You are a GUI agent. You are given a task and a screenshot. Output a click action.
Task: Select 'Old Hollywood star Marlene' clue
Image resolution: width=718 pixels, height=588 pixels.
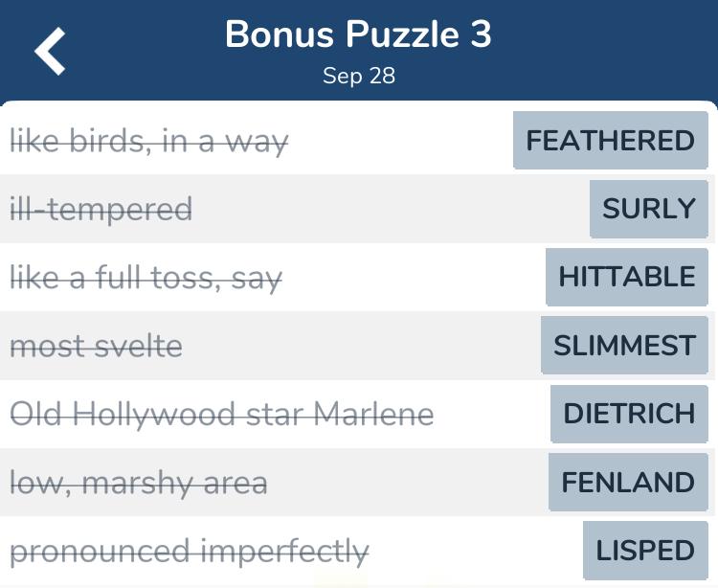tap(222, 415)
